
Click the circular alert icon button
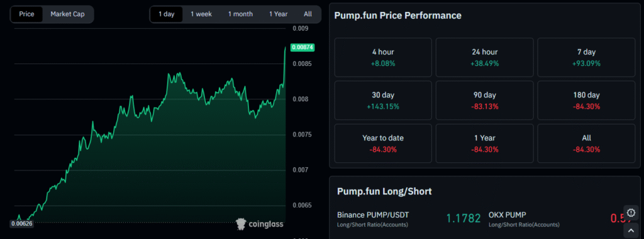(631, 213)
